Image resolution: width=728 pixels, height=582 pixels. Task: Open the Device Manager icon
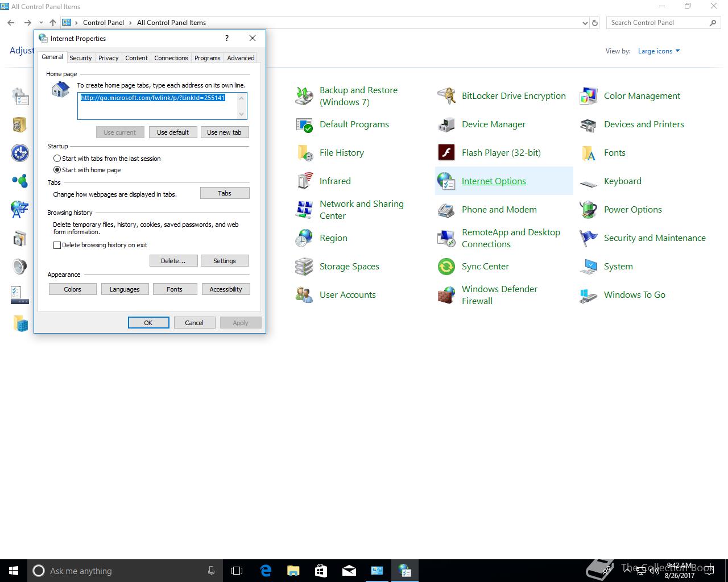(446, 124)
